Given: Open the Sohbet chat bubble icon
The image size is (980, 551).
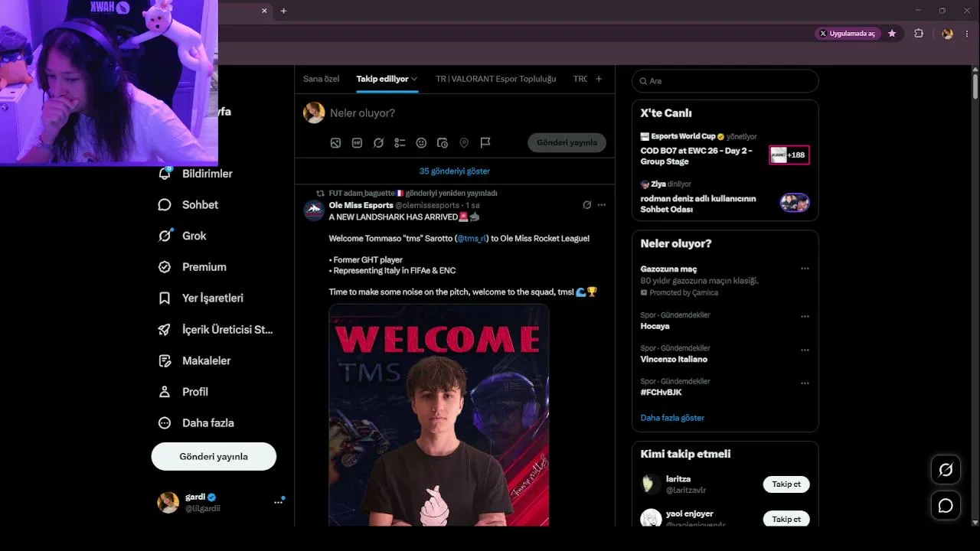Looking at the screenshot, I should tap(165, 205).
